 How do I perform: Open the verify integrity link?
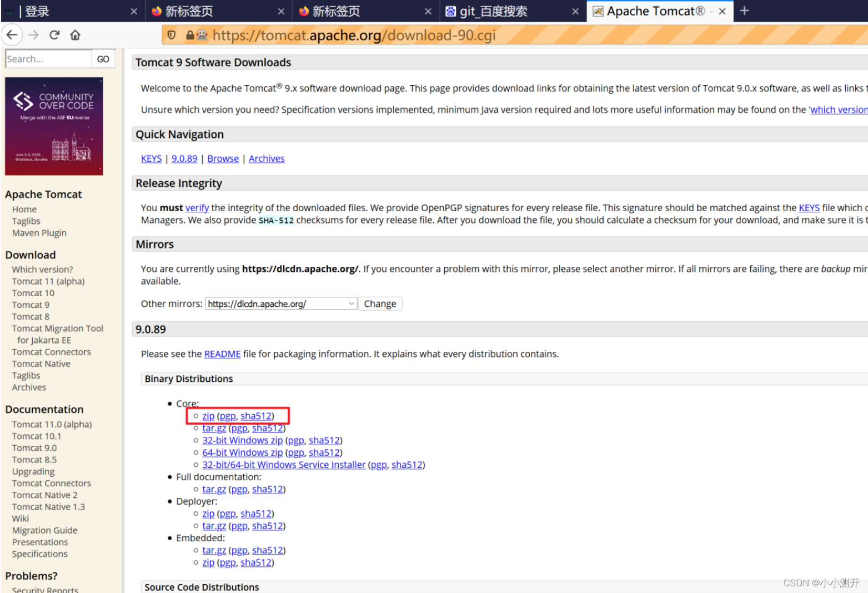[197, 208]
